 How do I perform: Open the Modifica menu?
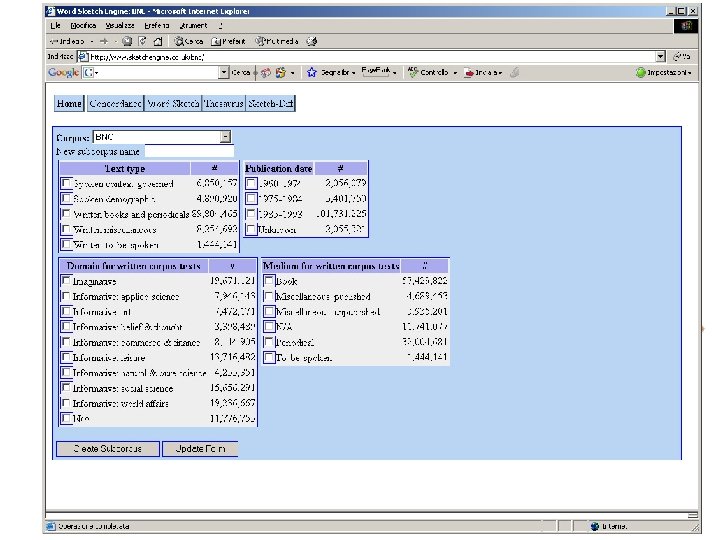click(83, 26)
